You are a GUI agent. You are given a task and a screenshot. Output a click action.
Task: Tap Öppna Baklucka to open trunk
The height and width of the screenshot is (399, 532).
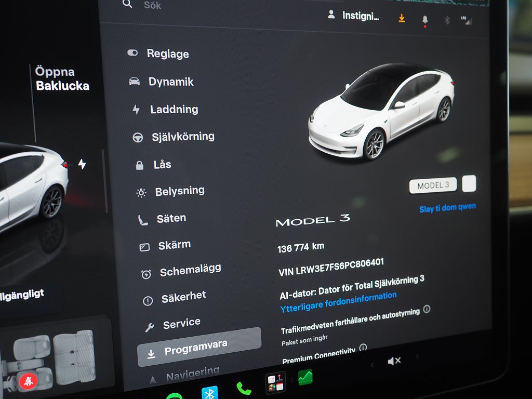point(62,79)
